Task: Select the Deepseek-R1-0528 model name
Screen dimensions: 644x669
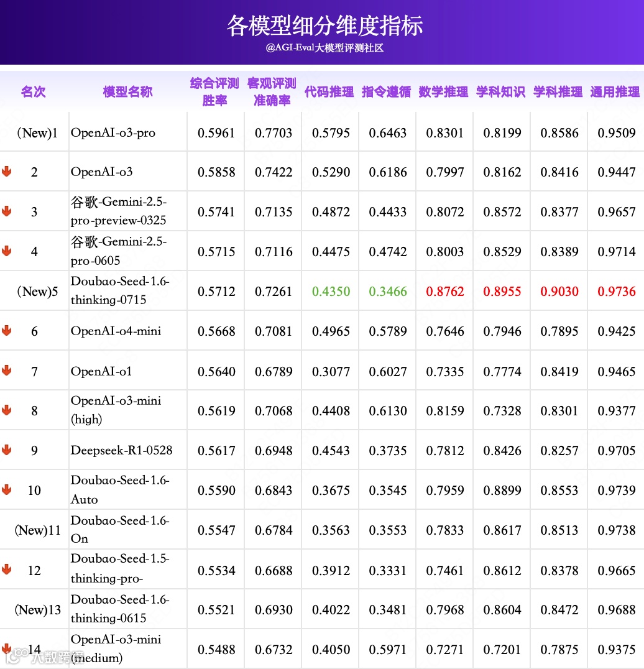Action: pyautogui.click(x=122, y=450)
